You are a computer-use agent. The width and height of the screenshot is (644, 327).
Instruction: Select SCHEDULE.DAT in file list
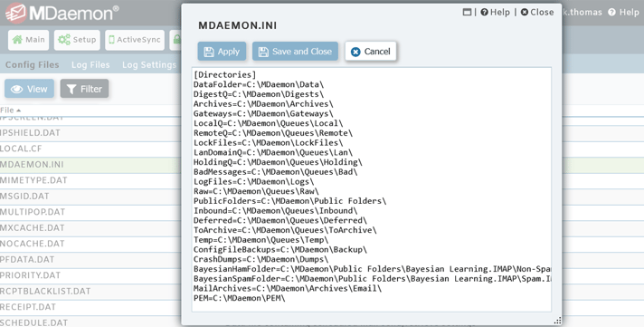[x=33, y=322]
